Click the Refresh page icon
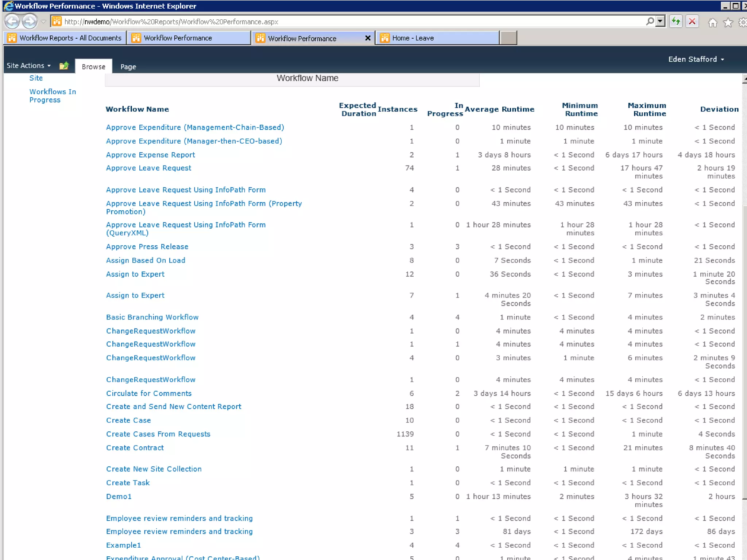The image size is (747, 560). (x=676, y=22)
